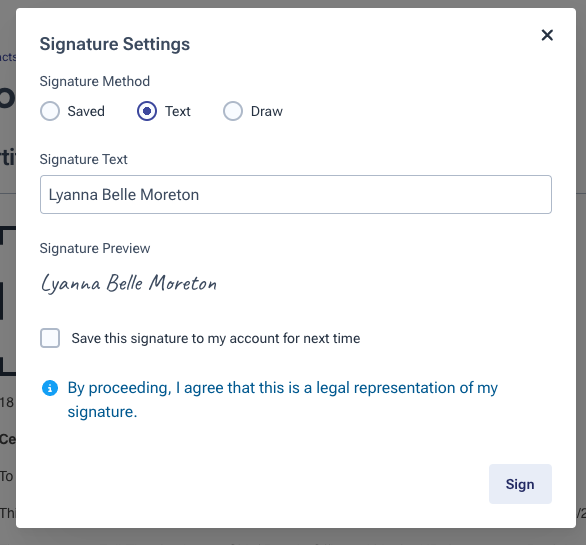Focus the Signature Text input field

[296, 194]
